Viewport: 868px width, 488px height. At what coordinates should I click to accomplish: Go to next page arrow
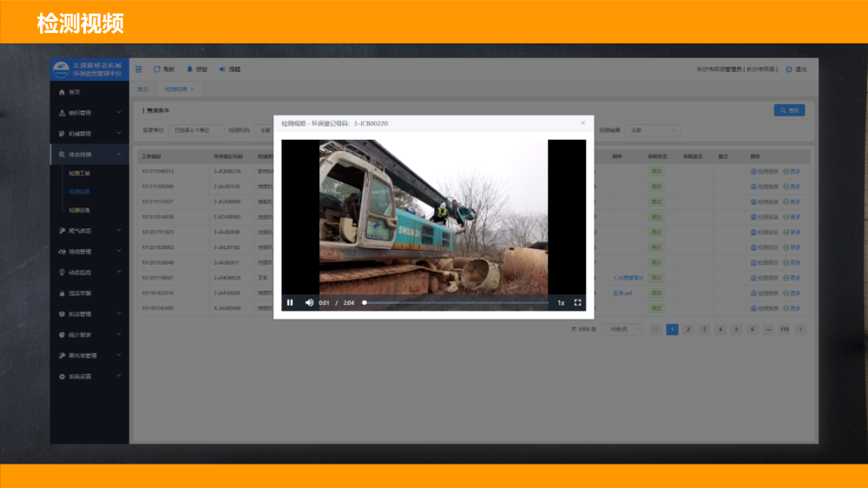[x=800, y=329]
